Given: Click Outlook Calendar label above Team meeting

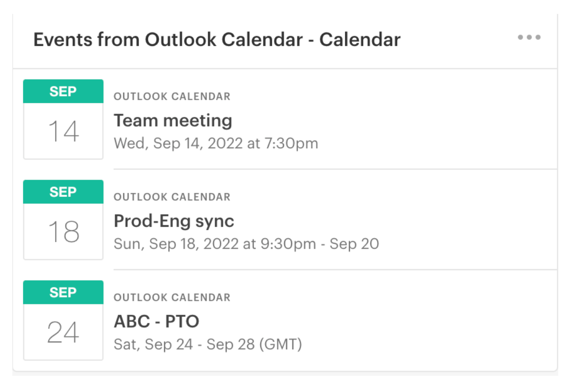Looking at the screenshot, I should coord(172,96).
